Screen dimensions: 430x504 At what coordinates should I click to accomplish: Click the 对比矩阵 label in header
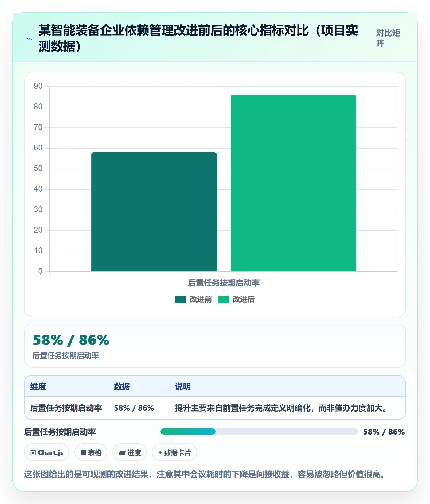(388, 38)
